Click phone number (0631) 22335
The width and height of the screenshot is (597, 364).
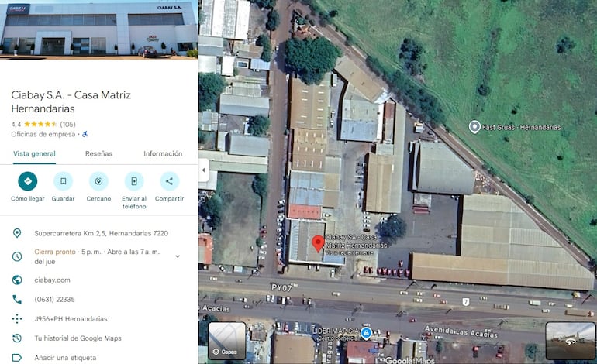54,300
